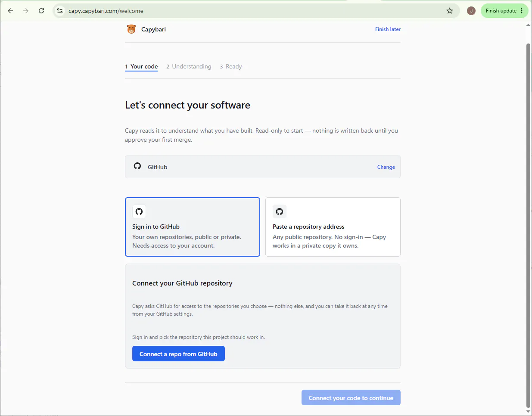532x416 pixels.
Task: Go back to previous page in browser
Action: click(x=10, y=11)
